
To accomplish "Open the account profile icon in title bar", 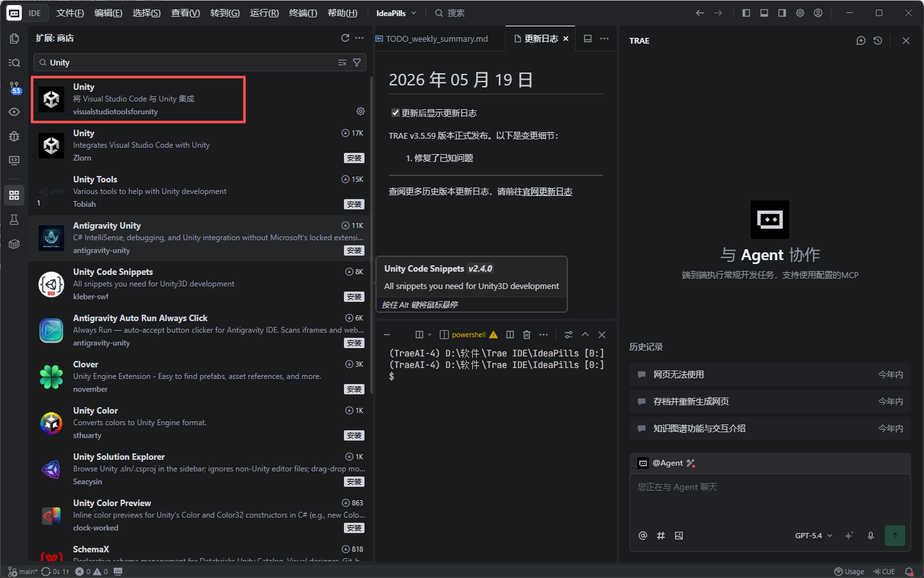I will click(x=818, y=13).
